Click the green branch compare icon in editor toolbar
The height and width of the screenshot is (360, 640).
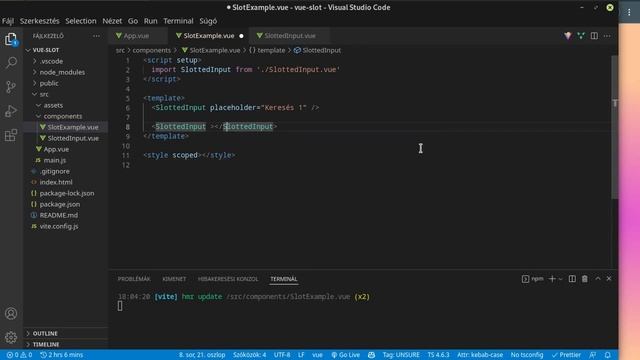[x=581, y=36]
